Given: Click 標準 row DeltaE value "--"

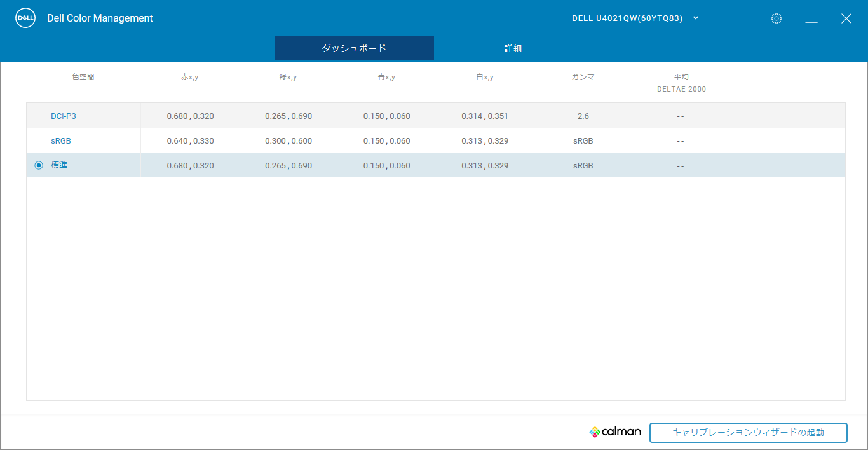Looking at the screenshot, I should click(681, 166).
